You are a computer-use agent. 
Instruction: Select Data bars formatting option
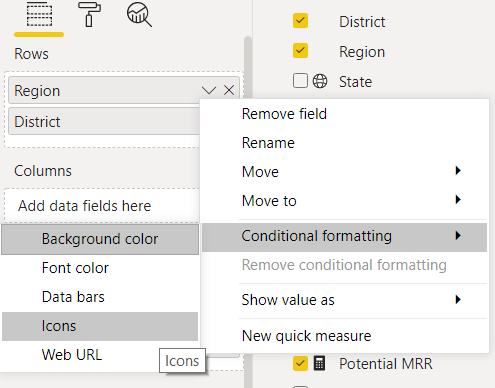pos(100,297)
